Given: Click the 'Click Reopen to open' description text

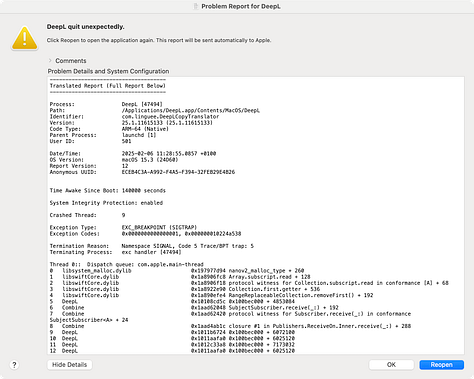Looking at the screenshot, I should [x=159, y=40].
